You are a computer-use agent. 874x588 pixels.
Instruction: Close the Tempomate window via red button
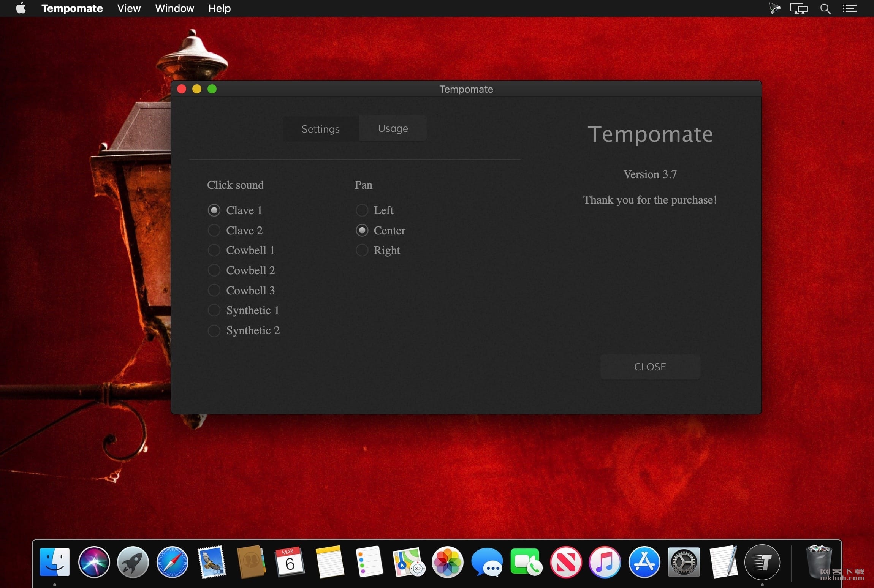(x=182, y=89)
